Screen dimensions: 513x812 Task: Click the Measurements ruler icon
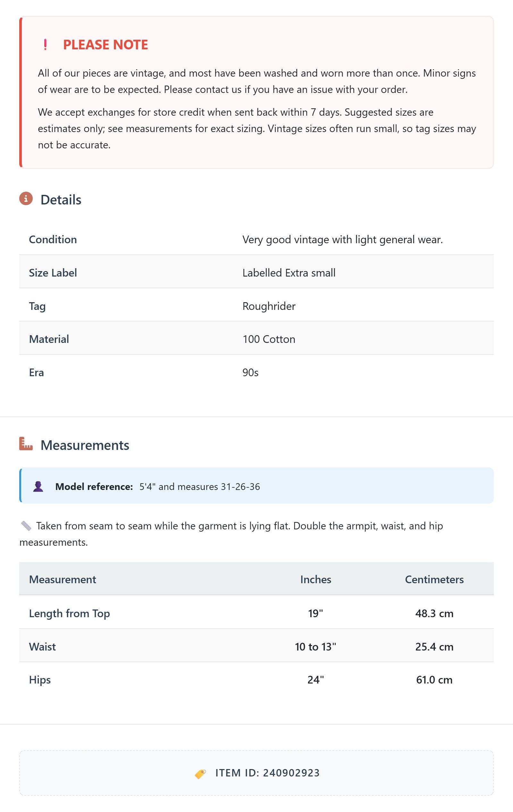[x=26, y=444]
